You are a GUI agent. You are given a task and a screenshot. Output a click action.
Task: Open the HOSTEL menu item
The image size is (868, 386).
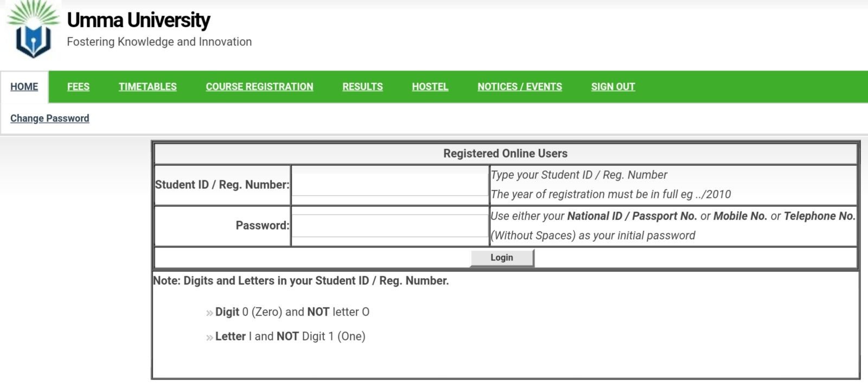pos(430,87)
